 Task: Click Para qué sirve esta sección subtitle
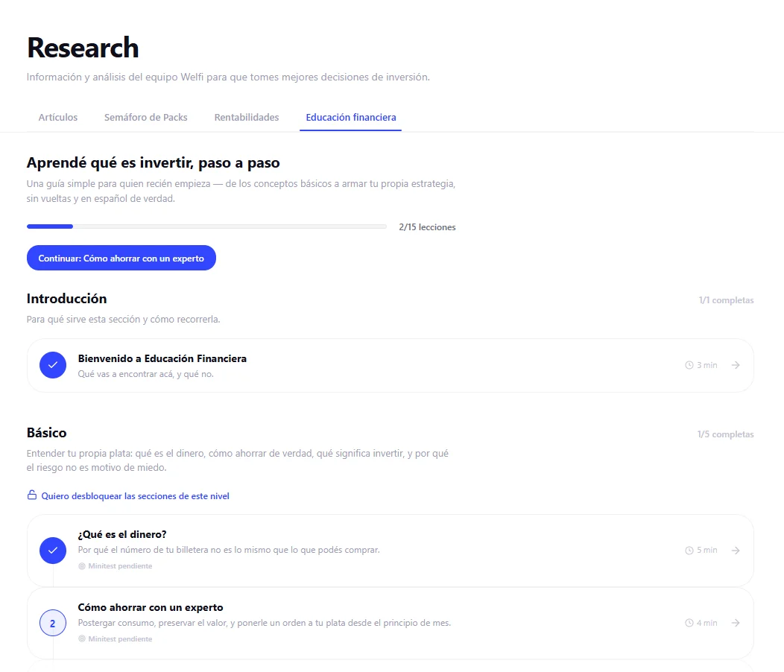coord(123,319)
